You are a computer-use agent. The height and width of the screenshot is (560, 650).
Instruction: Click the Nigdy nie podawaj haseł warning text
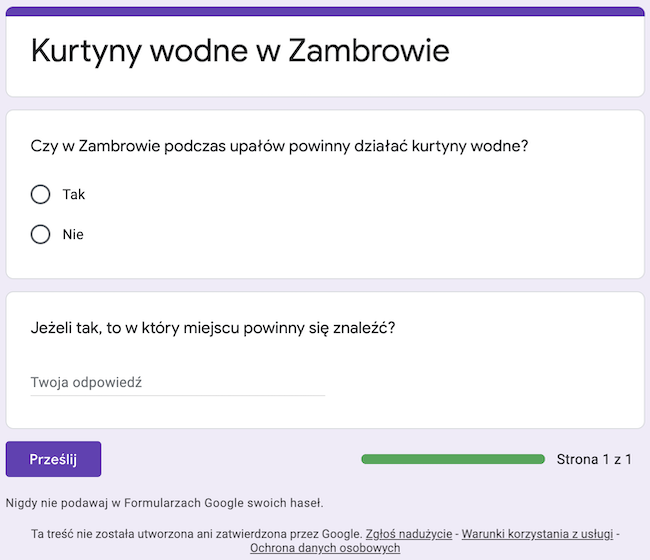point(165,503)
